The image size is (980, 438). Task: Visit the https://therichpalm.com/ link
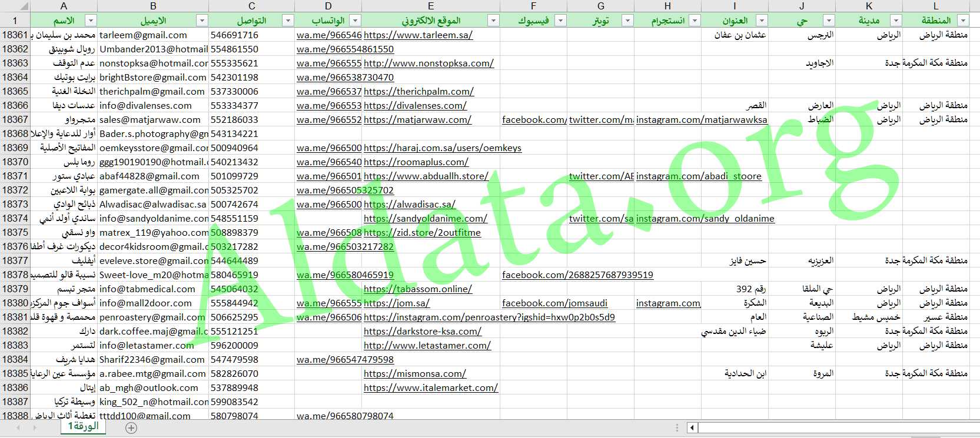point(418,92)
